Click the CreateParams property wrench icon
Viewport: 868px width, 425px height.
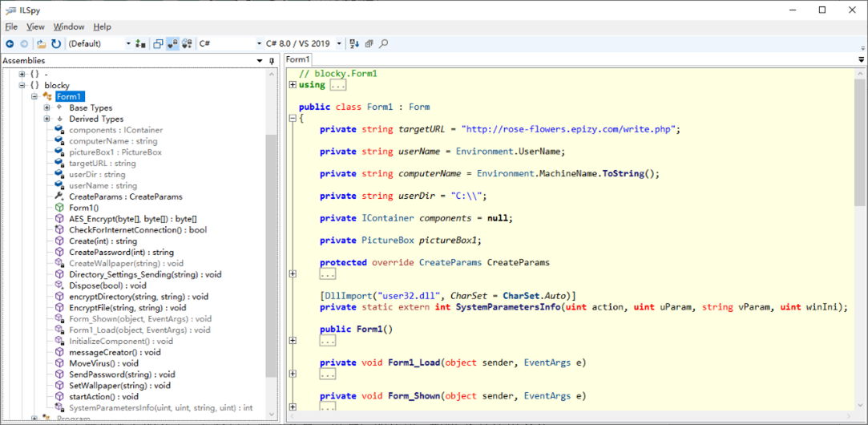pos(60,196)
